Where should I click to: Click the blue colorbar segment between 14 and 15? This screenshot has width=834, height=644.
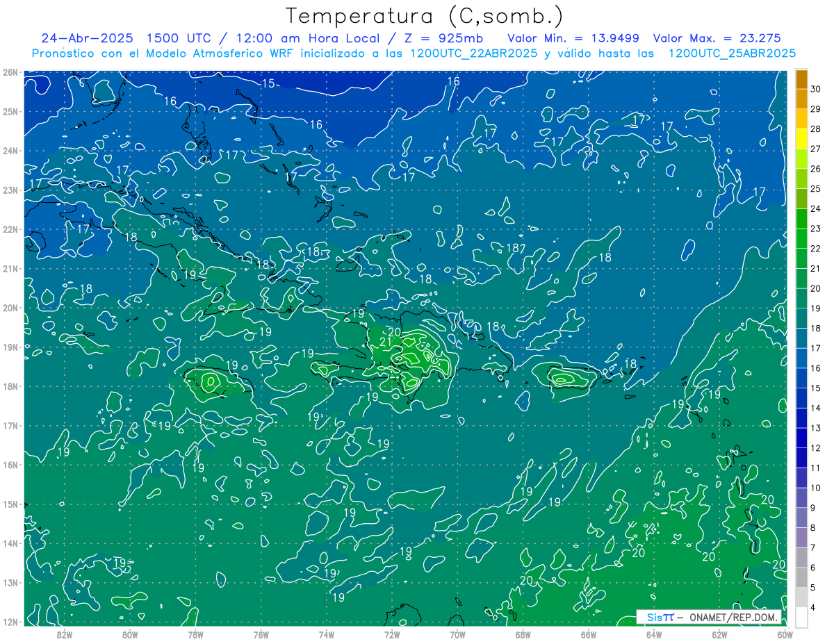[x=801, y=398]
